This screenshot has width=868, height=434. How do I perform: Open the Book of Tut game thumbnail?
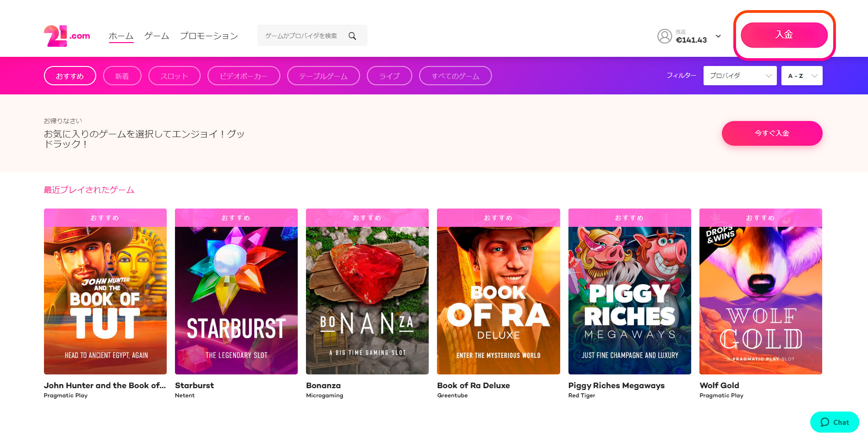105,291
